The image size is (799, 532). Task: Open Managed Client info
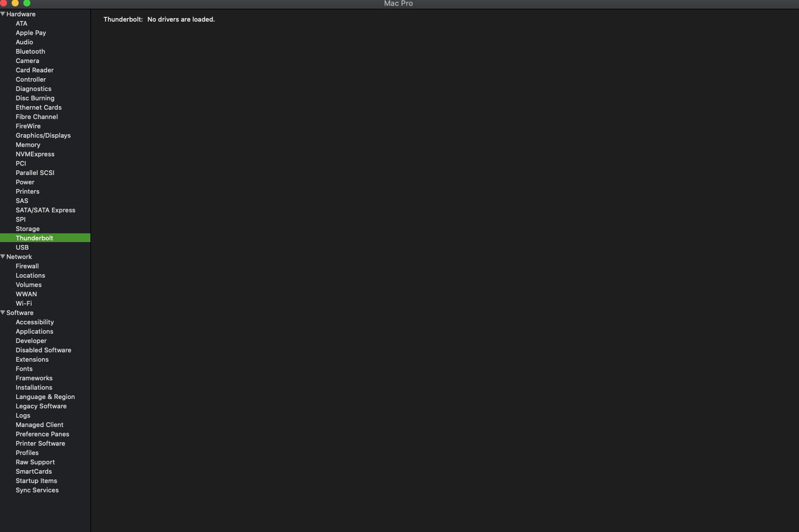[x=40, y=425]
